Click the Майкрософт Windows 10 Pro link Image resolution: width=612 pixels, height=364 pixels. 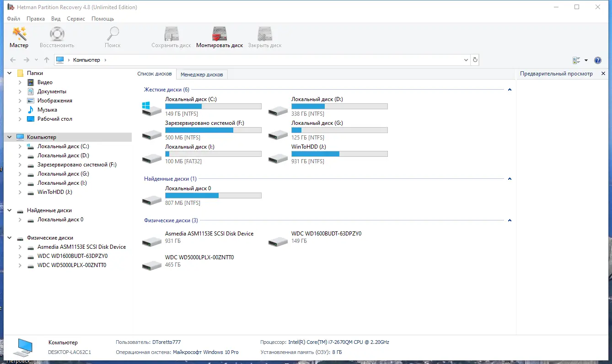click(x=206, y=352)
